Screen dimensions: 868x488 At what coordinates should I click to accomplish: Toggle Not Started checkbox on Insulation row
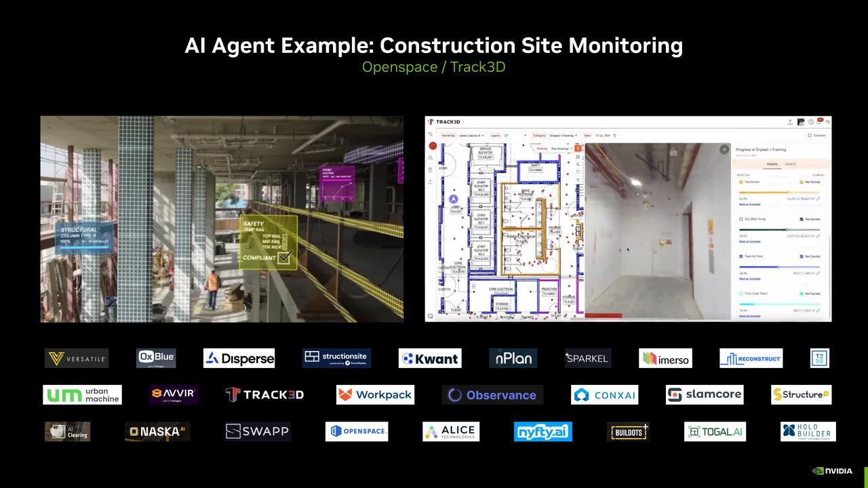point(802,182)
